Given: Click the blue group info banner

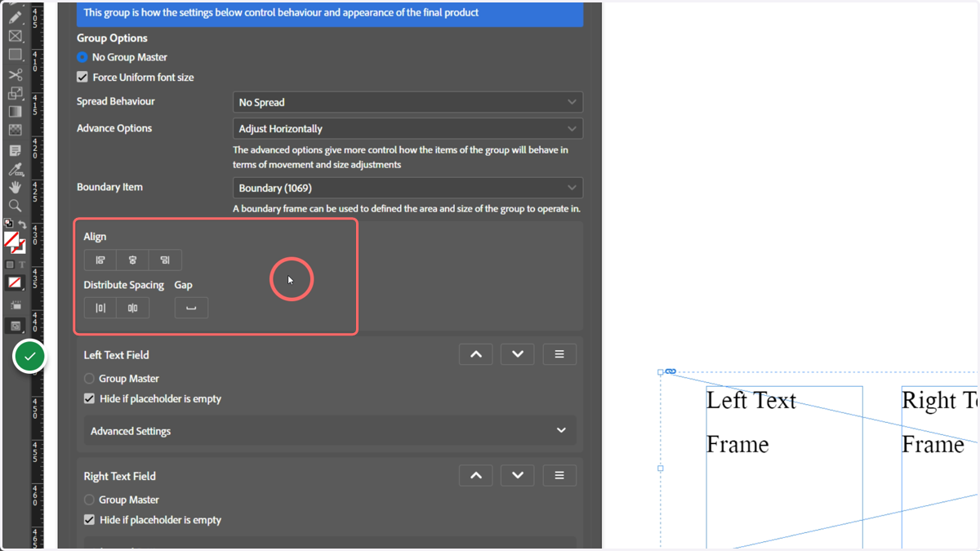Looking at the screenshot, I should click(x=330, y=13).
